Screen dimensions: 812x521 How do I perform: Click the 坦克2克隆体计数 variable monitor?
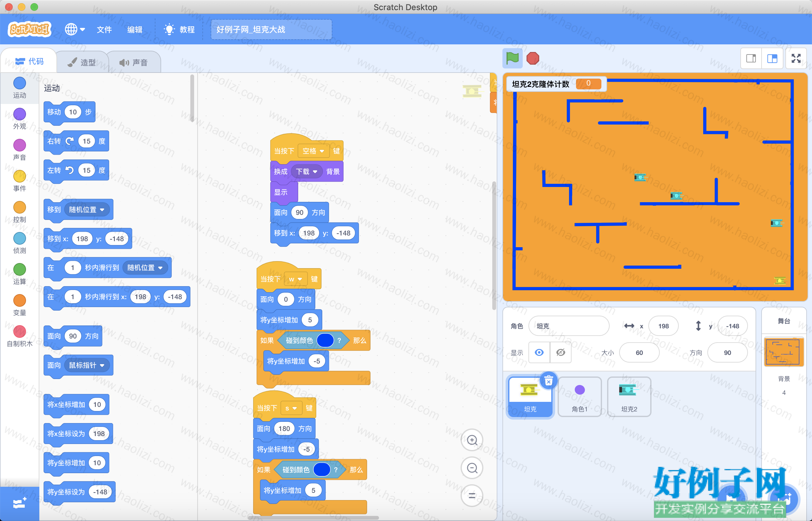coord(556,84)
